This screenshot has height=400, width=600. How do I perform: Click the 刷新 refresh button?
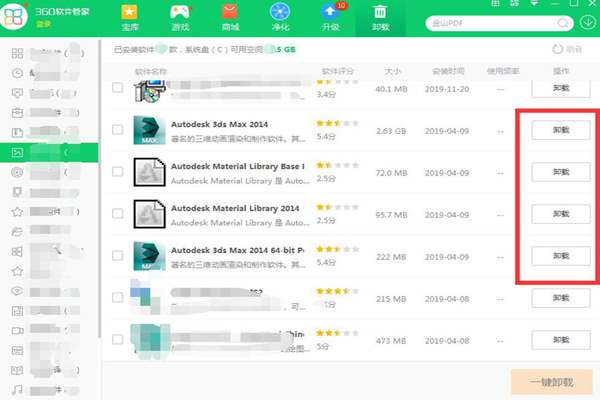point(567,49)
